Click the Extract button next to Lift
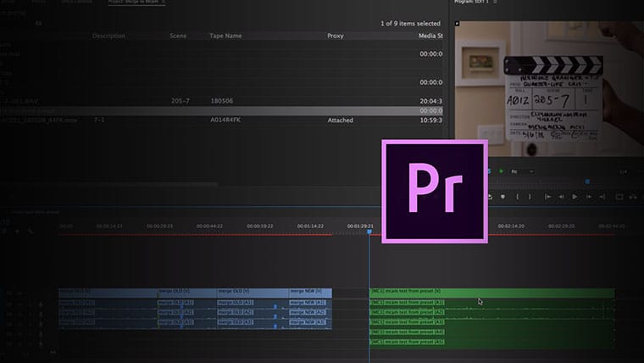644x363 pixels. click(x=633, y=197)
